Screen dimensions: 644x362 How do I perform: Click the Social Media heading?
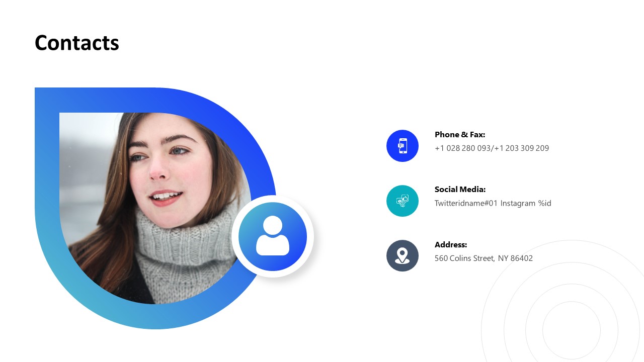click(460, 190)
